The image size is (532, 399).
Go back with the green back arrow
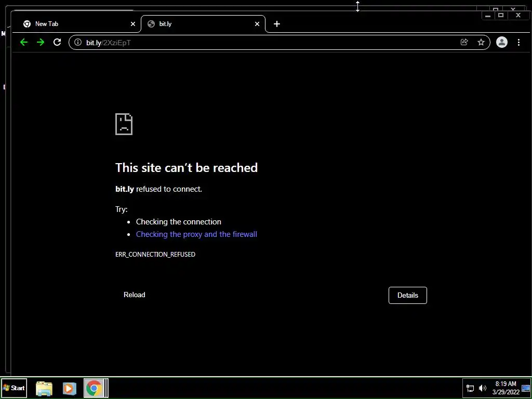point(24,43)
